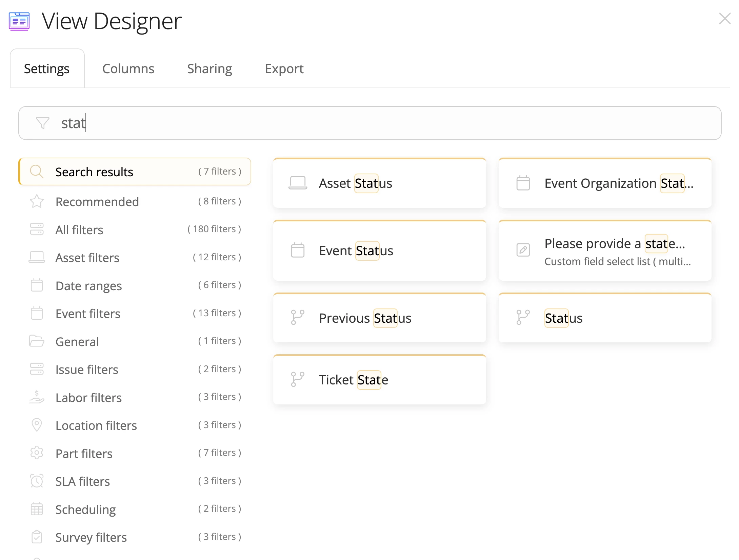Click the calendar icon on Event Organization card

(523, 183)
